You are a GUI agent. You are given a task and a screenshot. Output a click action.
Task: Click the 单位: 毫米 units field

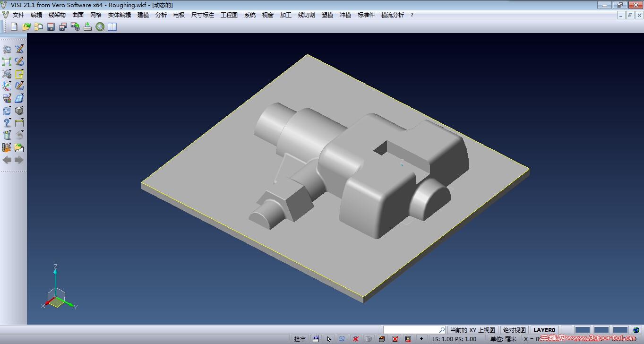click(x=503, y=339)
